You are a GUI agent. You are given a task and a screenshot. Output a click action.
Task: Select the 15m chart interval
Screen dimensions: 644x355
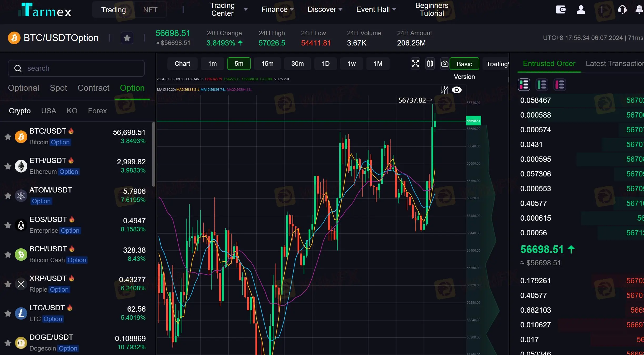click(x=267, y=64)
